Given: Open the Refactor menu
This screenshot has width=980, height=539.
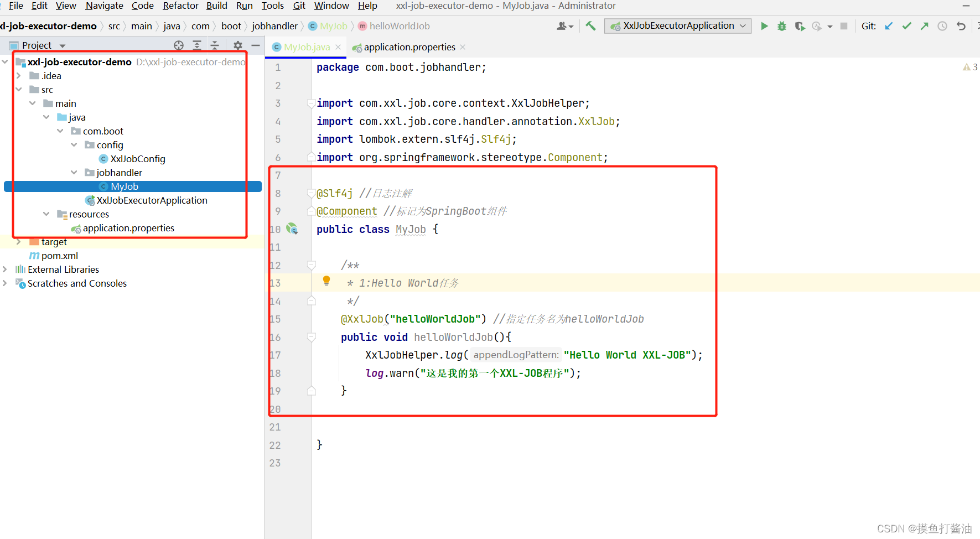Looking at the screenshot, I should [x=180, y=6].
